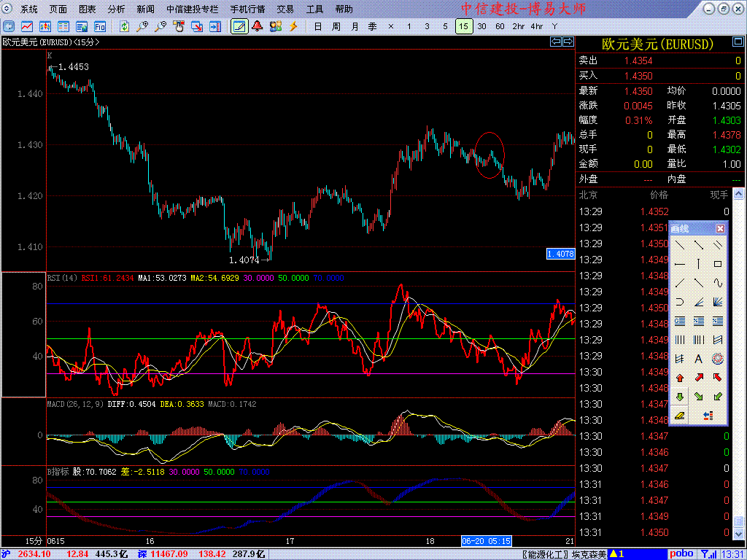Select the red up arrow marker tool
This screenshot has width=747, height=560.
(680, 378)
